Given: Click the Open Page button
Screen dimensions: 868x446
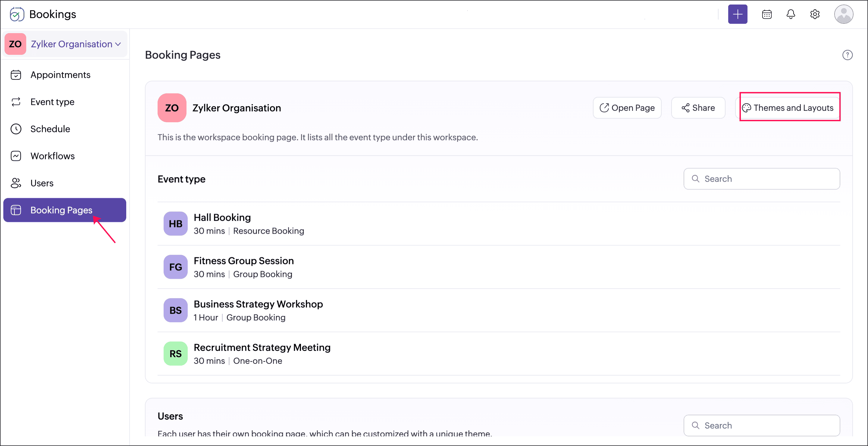Looking at the screenshot, I should [627, 108].
